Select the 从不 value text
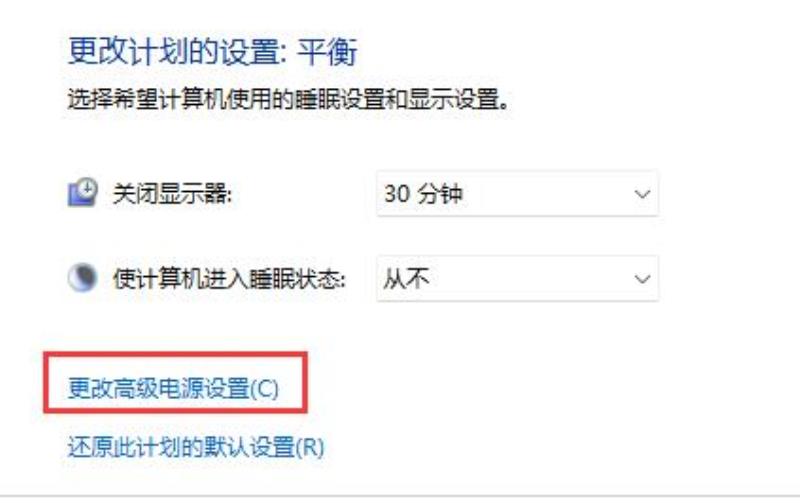 [x=406, y=279]
